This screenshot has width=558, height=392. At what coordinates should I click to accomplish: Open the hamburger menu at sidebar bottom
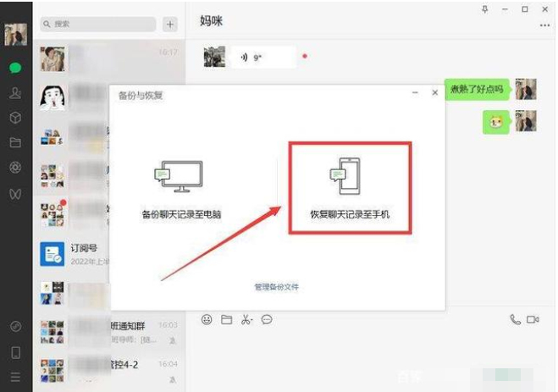tap(15, 377)
